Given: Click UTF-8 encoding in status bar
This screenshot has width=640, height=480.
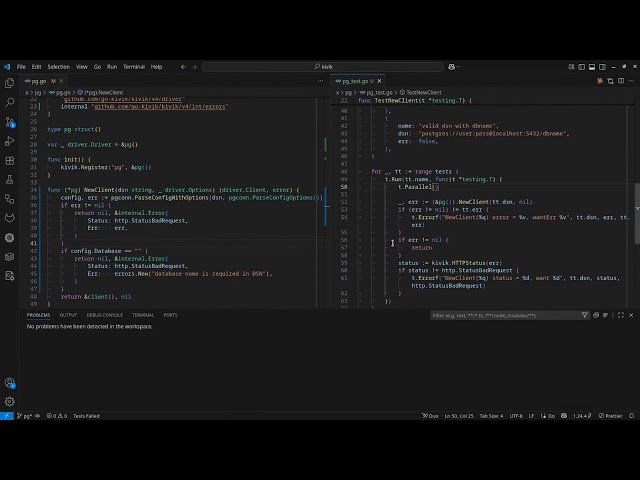Looking at the screenshot, I should 516,416.
